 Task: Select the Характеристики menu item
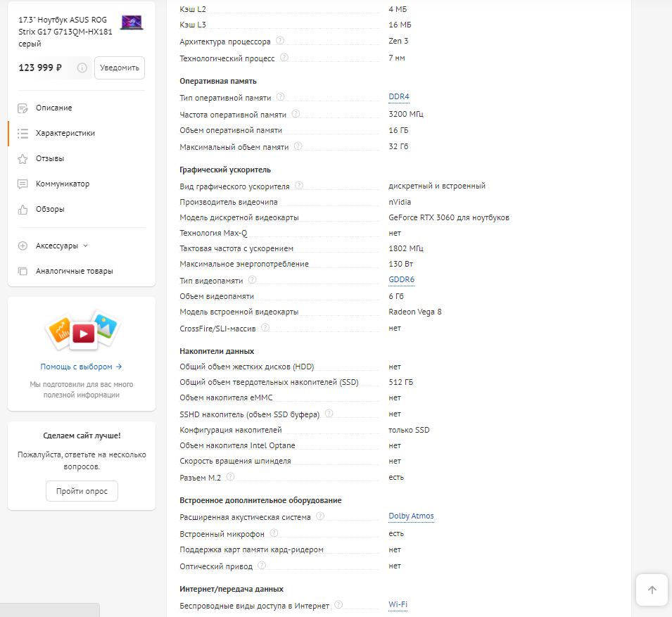tap(65, 133)
